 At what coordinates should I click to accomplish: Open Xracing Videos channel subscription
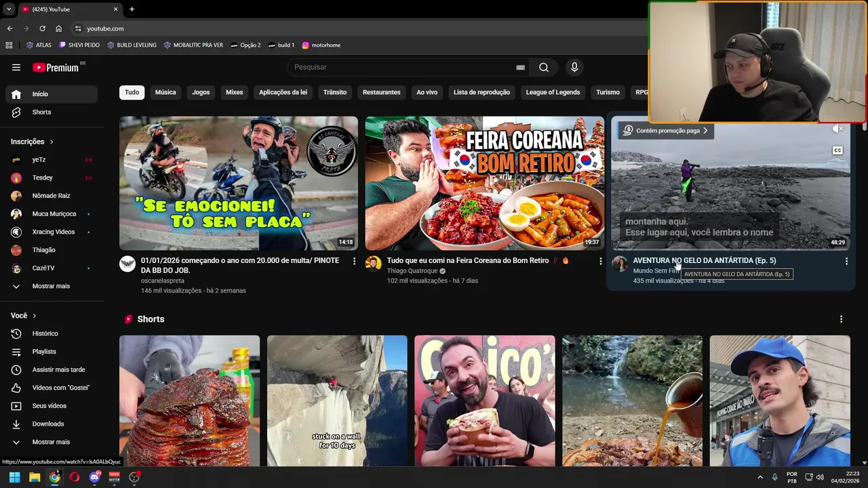(52, 232)
